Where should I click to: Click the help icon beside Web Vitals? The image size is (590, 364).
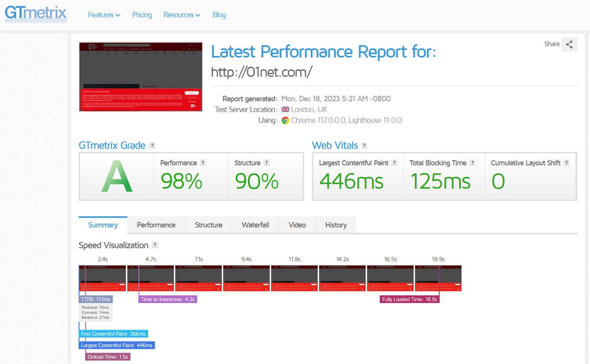coord(365,146)
